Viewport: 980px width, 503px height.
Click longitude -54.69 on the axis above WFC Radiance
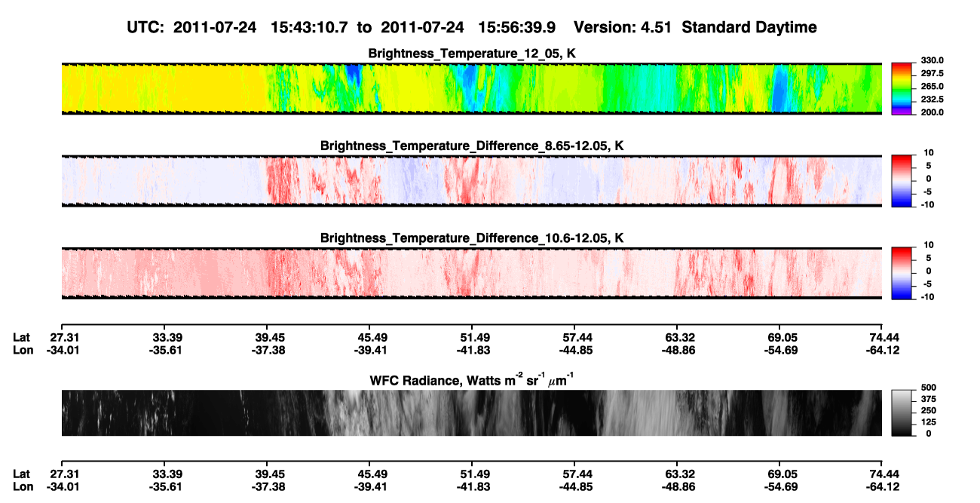(779, 350)
